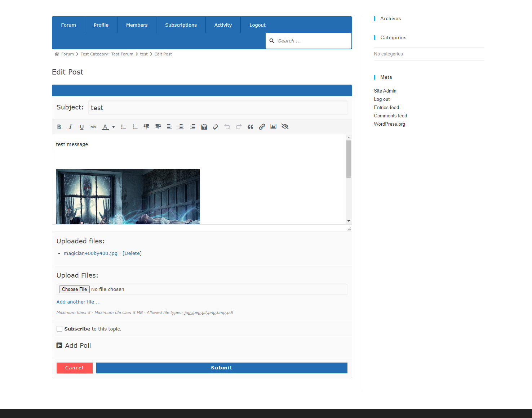Open the text color dropdown arrow
The image size is (532, 418).
coord(114,127)
